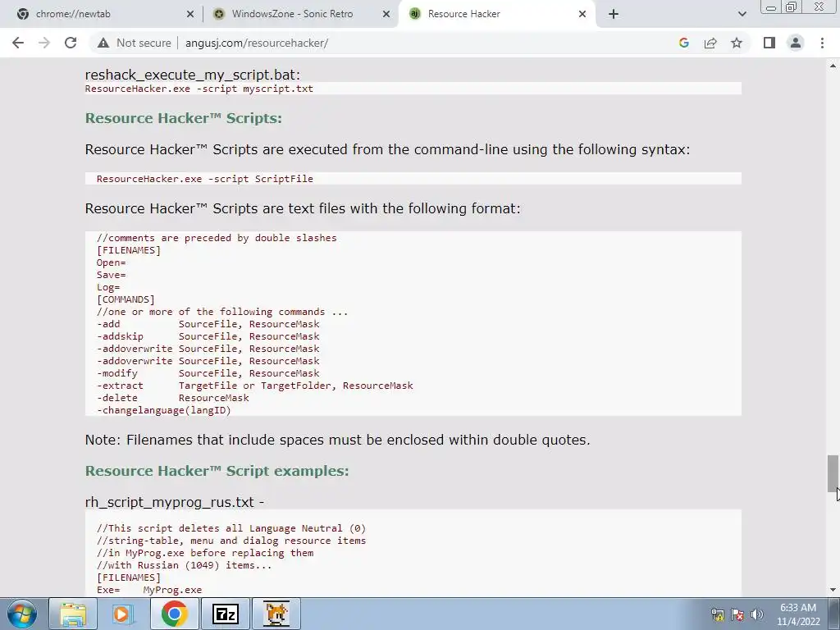Open Google search side panel icon
This screenshot has height=630, width=840.
pos(683,43)
